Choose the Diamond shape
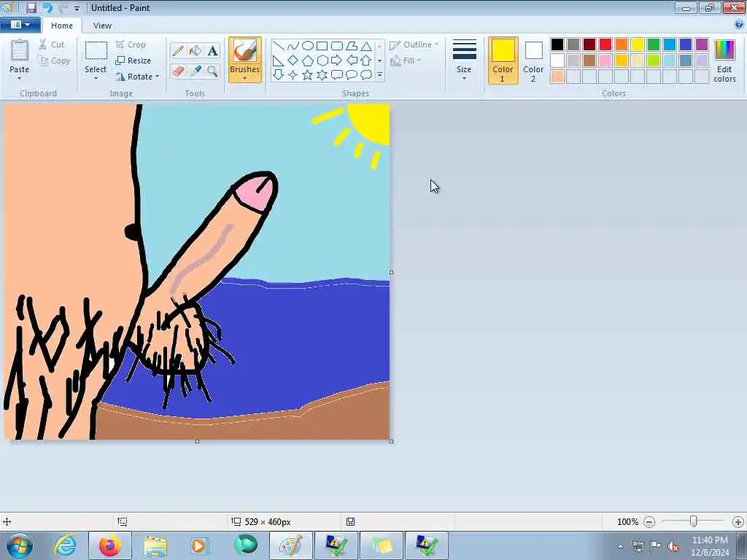 293,61
